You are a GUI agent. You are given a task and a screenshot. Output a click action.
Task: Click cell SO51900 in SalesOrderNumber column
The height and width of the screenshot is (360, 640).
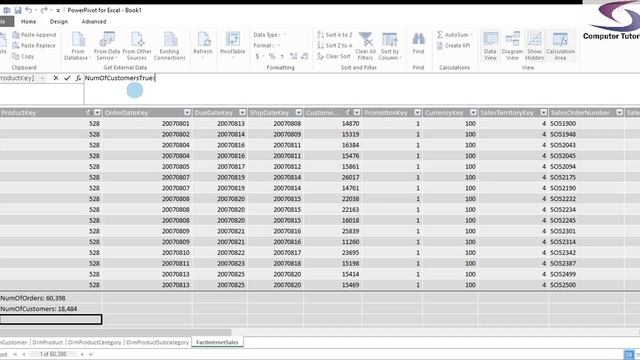point(587,123)
